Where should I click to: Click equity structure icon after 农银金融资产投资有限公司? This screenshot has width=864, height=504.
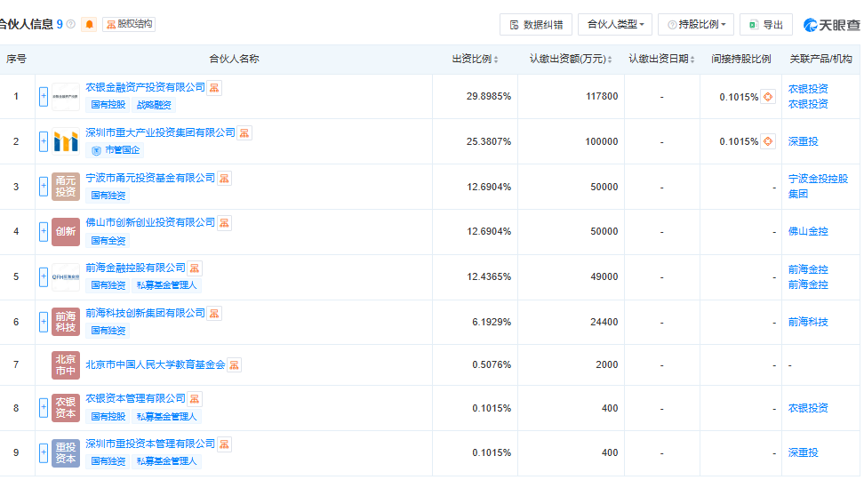click(214, 88)
